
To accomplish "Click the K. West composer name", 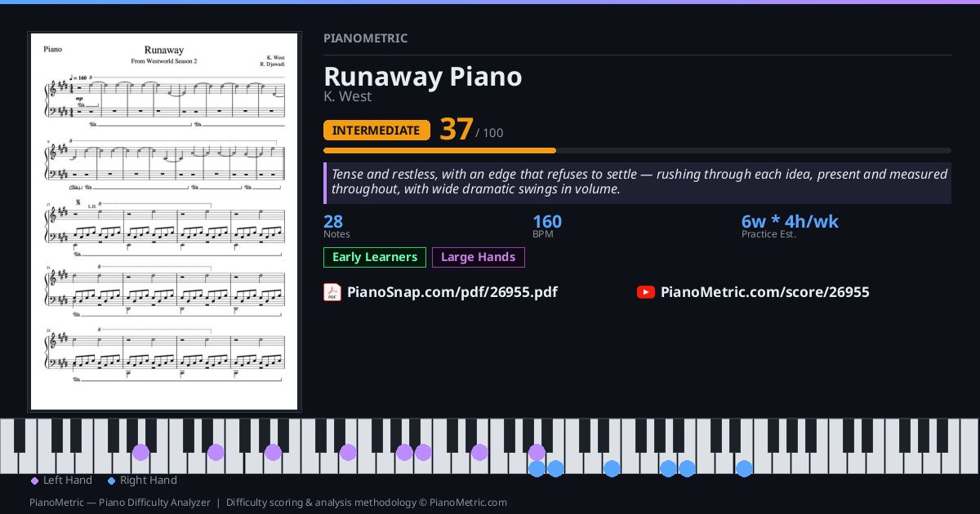I will 348,96.
